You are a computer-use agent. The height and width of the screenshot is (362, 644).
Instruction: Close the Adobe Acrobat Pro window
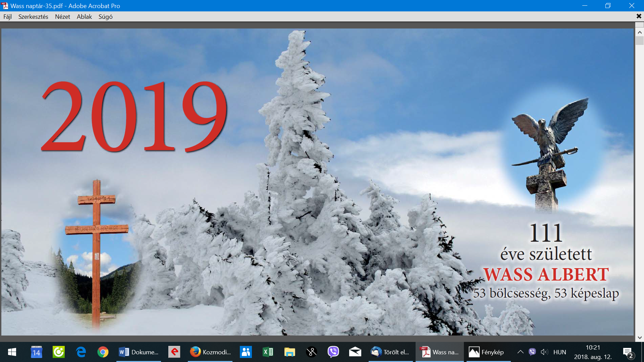[632, 6]
